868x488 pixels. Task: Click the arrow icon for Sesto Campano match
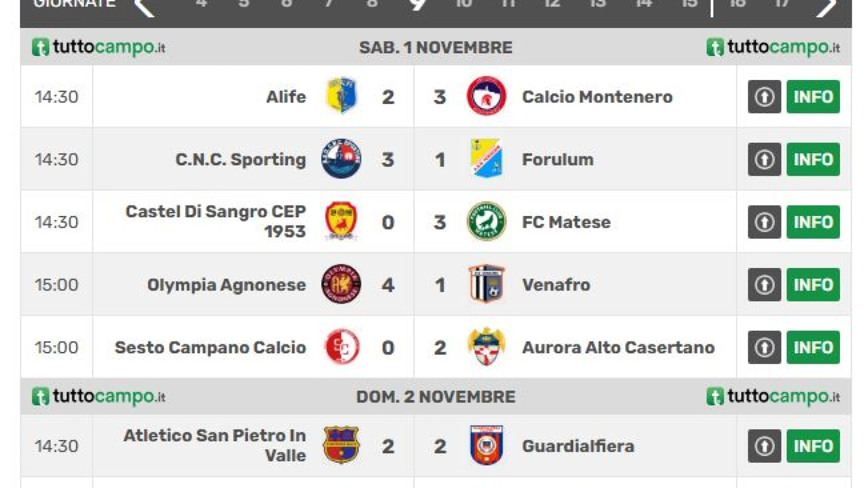[764, 347]
